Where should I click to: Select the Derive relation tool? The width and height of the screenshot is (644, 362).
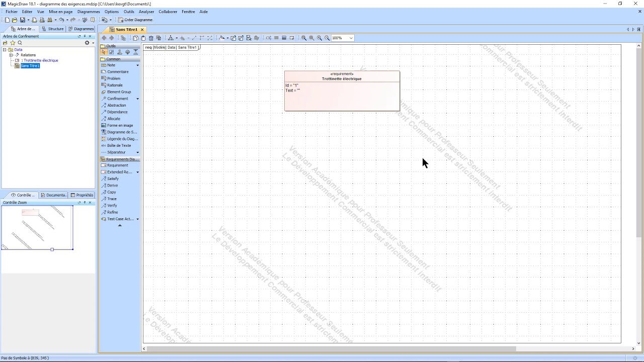(112, 186)
